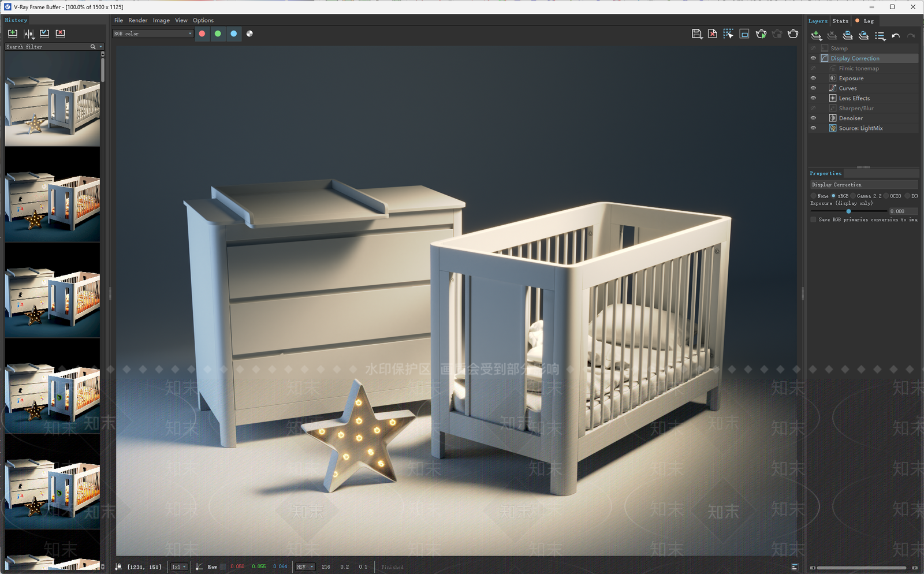924x574 pixels.
Task: Toggle the red channel
Action: click(202, 33)
